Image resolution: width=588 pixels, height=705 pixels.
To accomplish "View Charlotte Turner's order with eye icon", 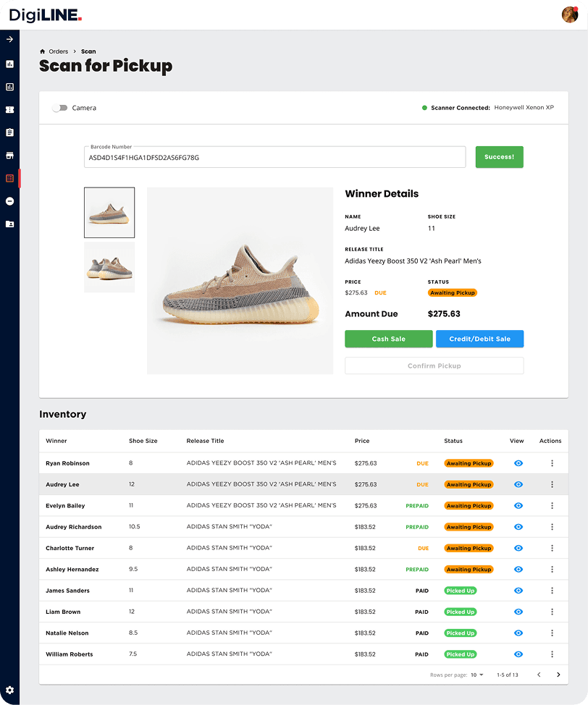I will point(518,548).
